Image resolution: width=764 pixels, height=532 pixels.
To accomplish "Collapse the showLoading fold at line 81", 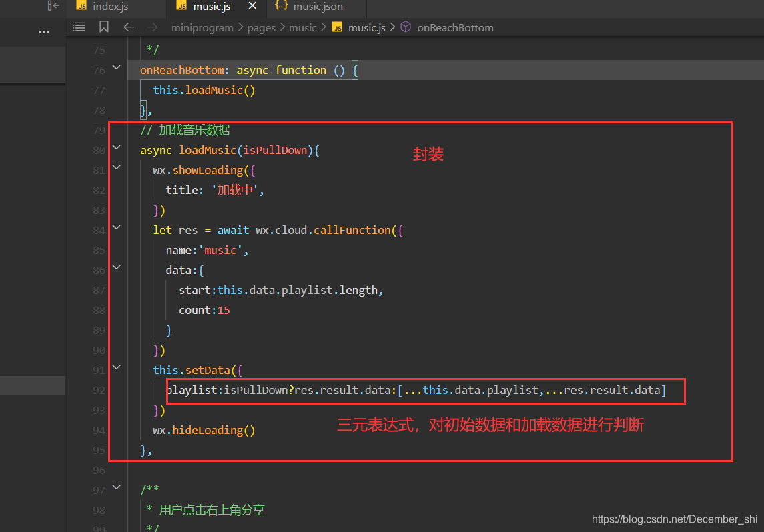I will point(117,167).
